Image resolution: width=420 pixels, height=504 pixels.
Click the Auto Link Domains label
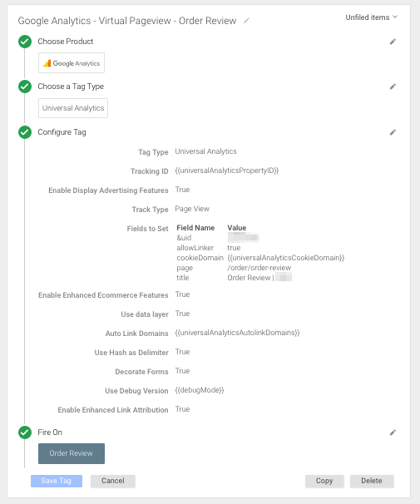click(x=137, y=334)
